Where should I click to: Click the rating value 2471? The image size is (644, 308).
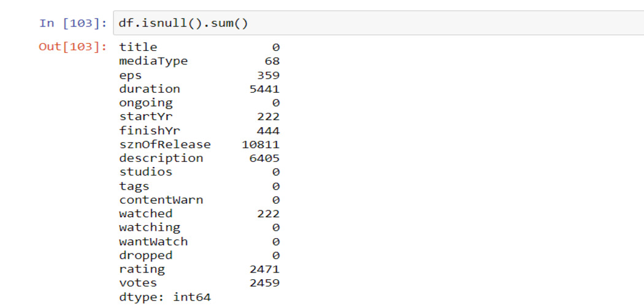pyautogui.click(x=264, y=269)
